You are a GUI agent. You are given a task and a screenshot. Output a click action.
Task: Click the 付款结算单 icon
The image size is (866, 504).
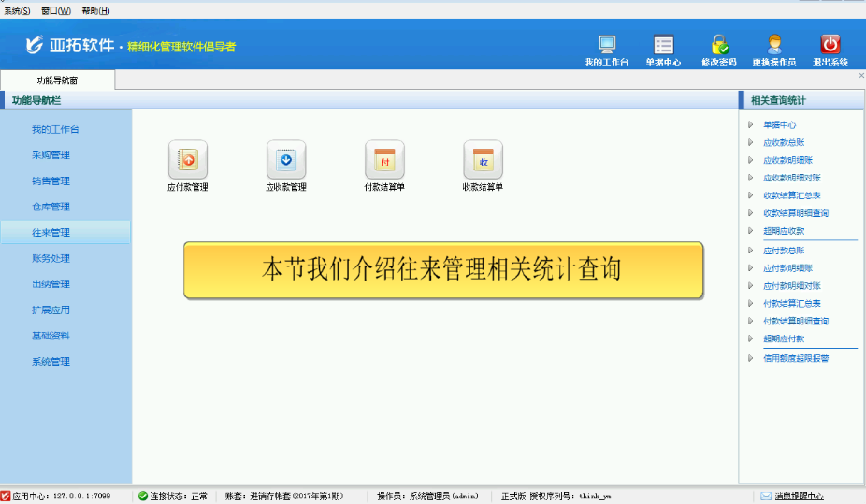[x=384, y=160]
